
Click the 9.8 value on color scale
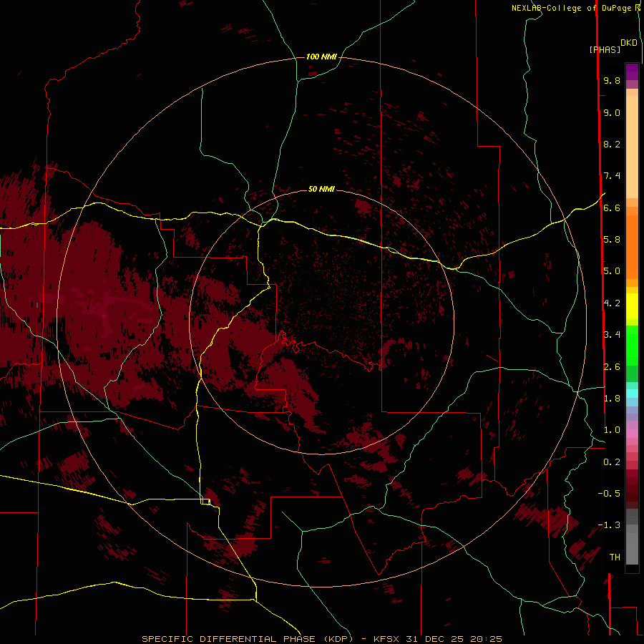tap(612, 80)
